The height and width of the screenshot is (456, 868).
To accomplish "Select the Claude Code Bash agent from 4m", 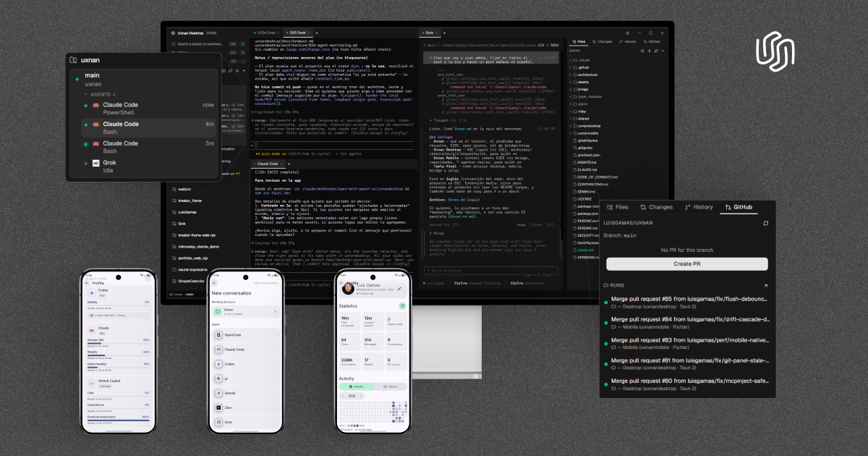I will [149, 128].
